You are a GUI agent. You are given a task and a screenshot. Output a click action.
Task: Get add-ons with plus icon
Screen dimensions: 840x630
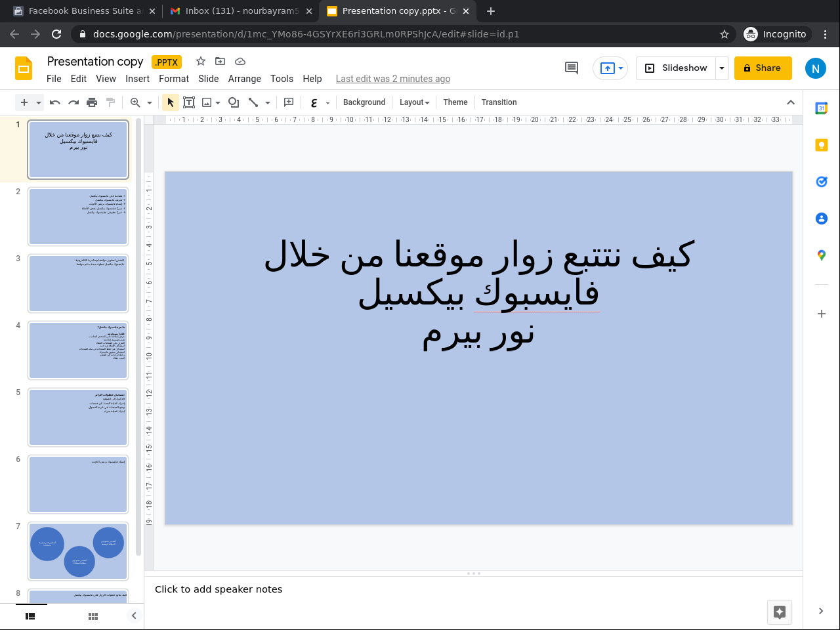(822, 314)
